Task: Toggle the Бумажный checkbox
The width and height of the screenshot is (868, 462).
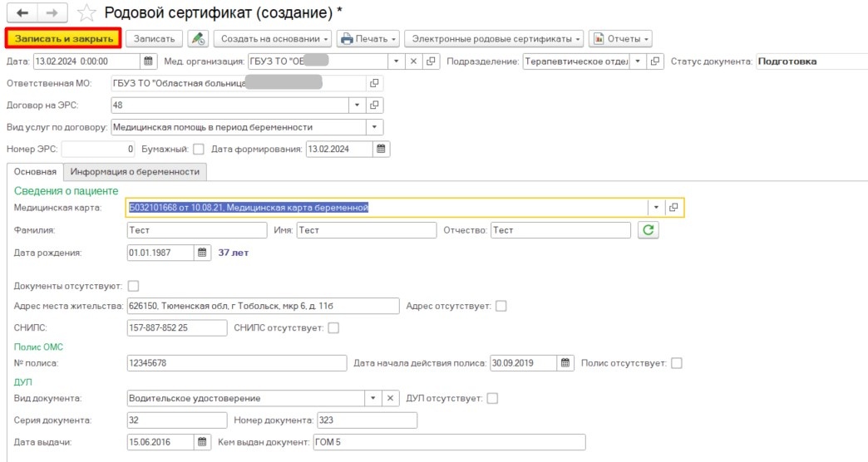Action: [198, 150]
